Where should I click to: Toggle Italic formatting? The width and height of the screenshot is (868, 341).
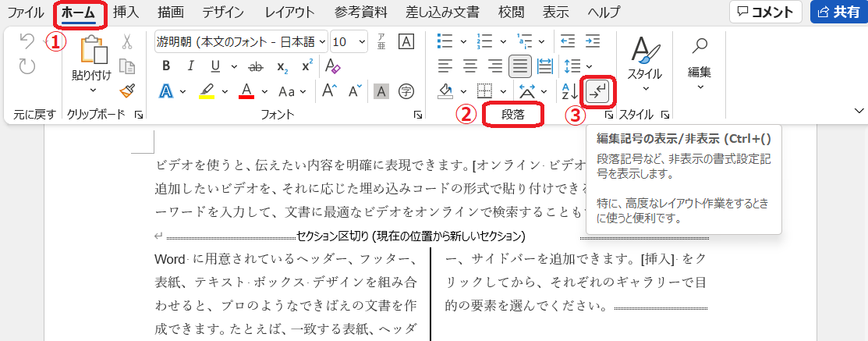(191, 66)
